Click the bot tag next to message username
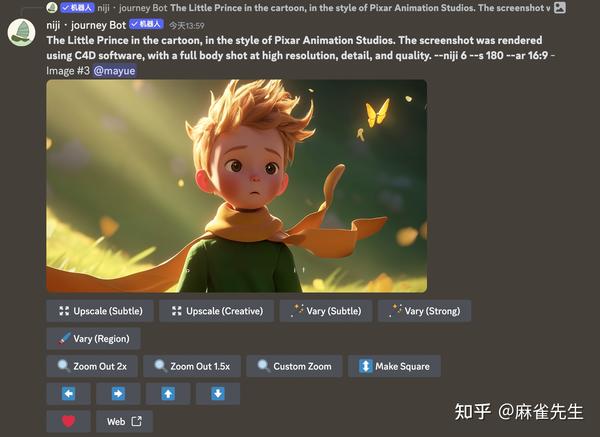 click(147, 24)
